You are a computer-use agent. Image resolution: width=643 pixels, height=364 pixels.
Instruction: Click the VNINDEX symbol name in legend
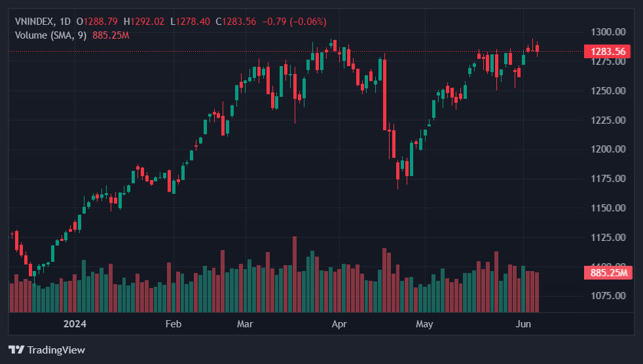click(x=34, y=22)
